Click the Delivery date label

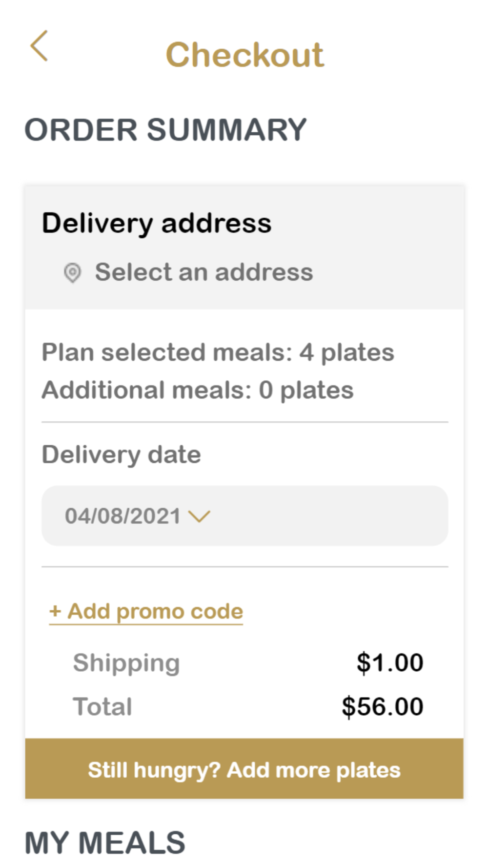[x=121, y=455]
